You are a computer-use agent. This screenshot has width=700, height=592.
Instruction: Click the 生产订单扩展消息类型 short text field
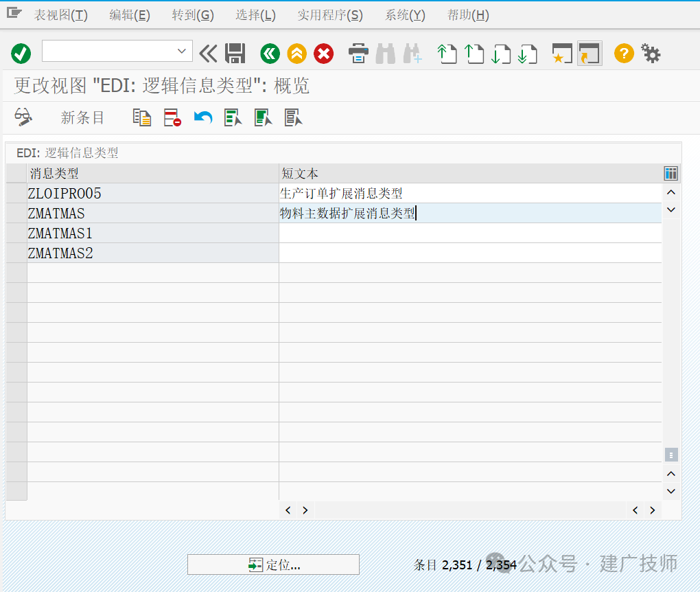point(470,194)
